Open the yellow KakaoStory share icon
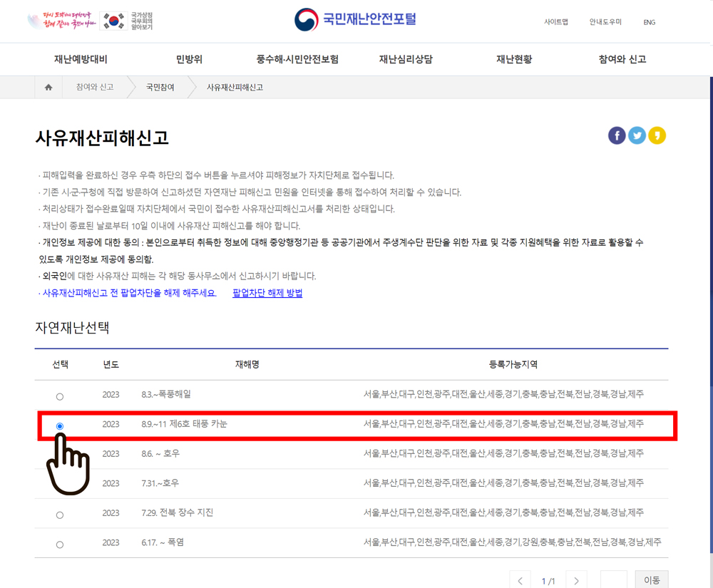The image size is (713, 588). click(657, 135)
